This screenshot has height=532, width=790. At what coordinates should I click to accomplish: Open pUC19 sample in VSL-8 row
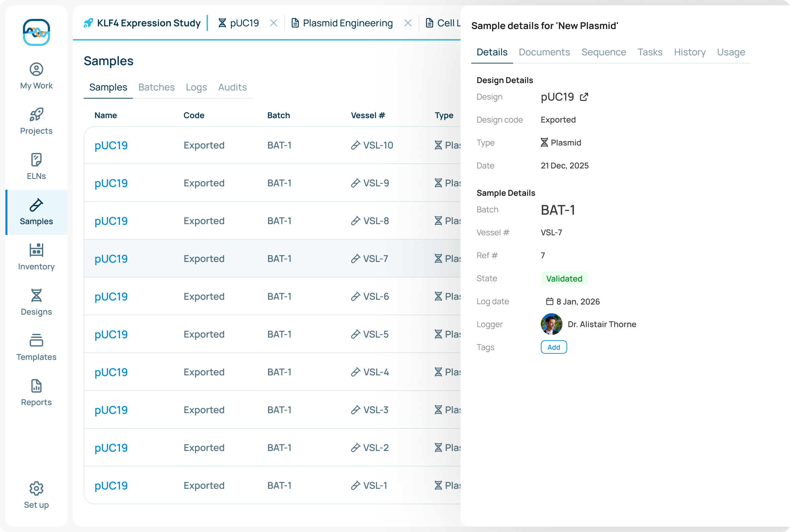click(111, 221)
